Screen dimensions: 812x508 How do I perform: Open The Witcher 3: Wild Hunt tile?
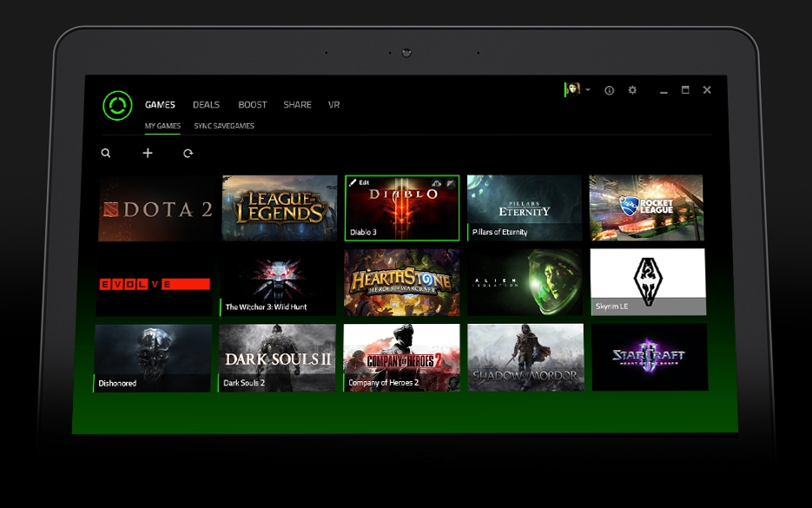click(x=278, y=283)
